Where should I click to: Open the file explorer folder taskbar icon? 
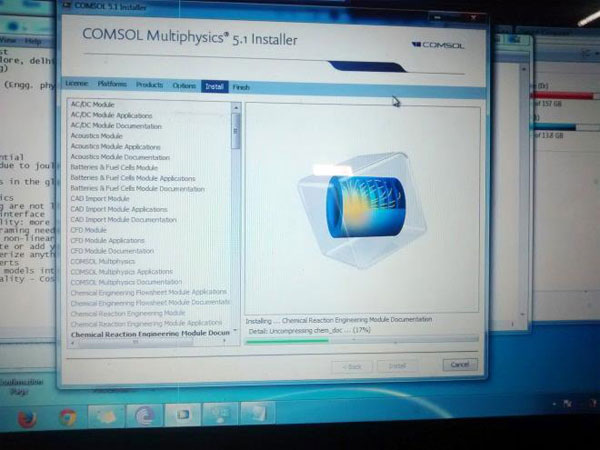(x=106, y=416)
